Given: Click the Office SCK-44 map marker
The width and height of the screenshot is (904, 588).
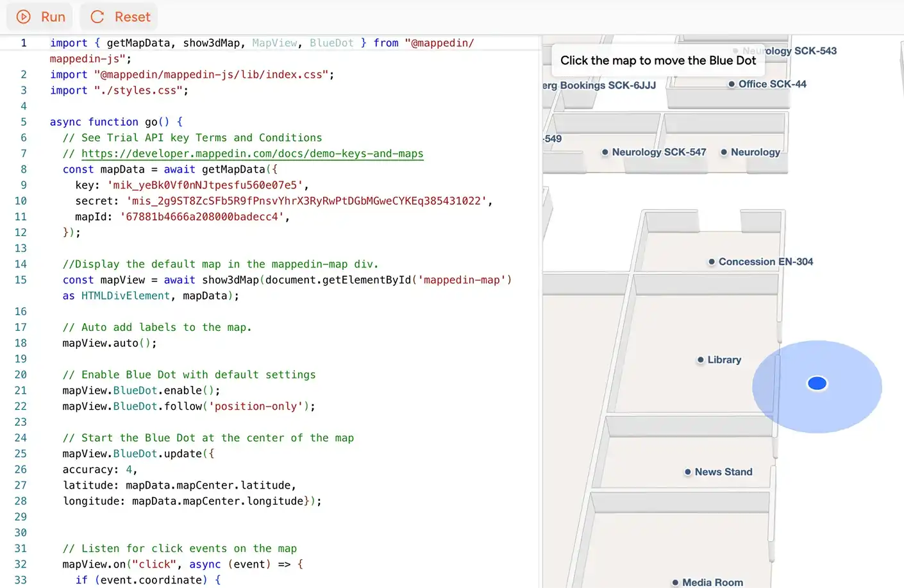Looking at the screenshot, I should (732, 84).
